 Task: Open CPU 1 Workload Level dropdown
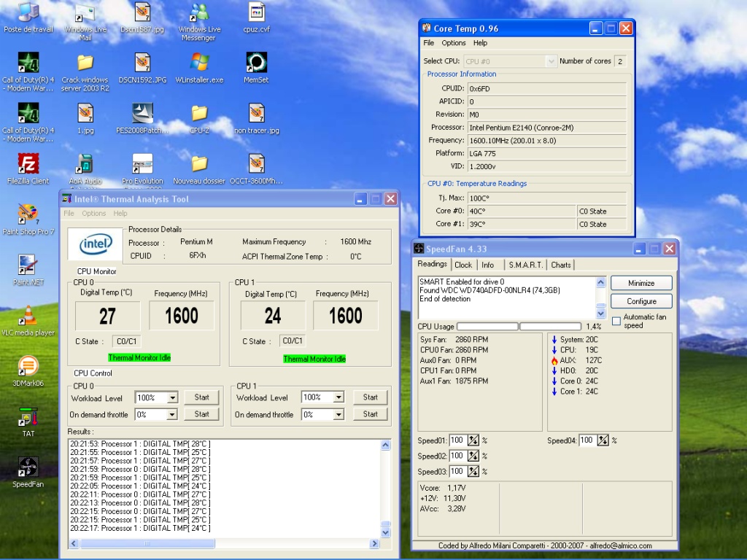coord(338,397)
